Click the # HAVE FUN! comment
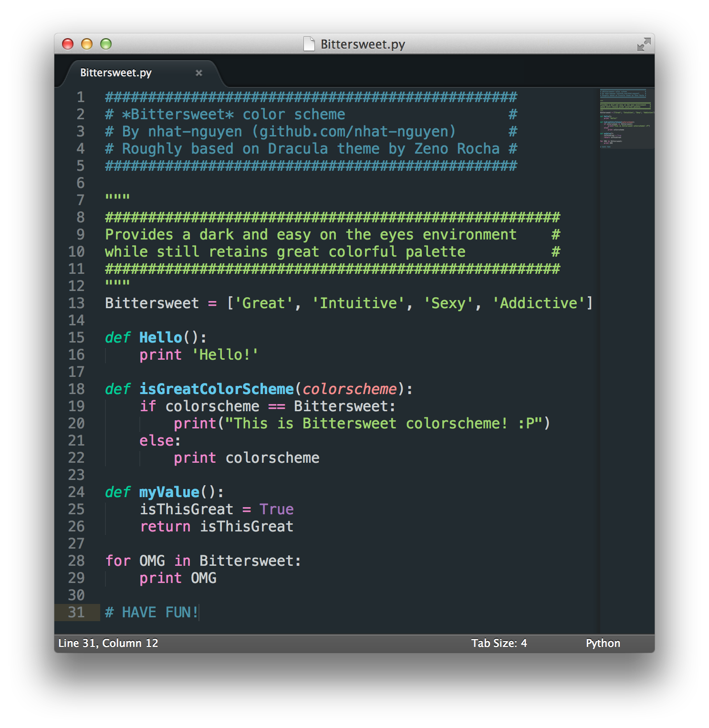The height and width of the screenshot is (728, 709). (x=152, y=613)
